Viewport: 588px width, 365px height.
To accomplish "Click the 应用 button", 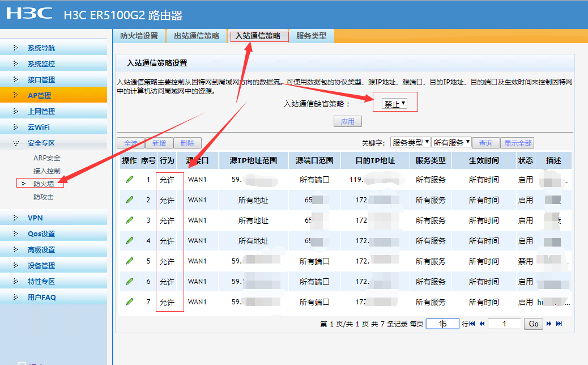I will coord(348,121).
